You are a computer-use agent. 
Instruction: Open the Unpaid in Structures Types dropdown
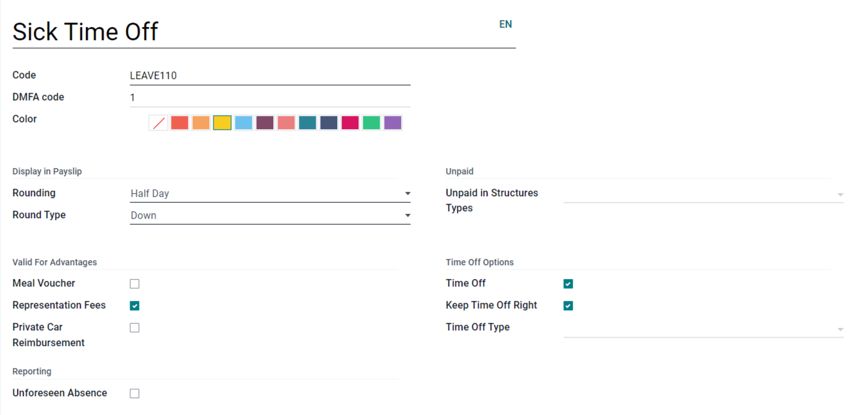click(x=840, y=194)
